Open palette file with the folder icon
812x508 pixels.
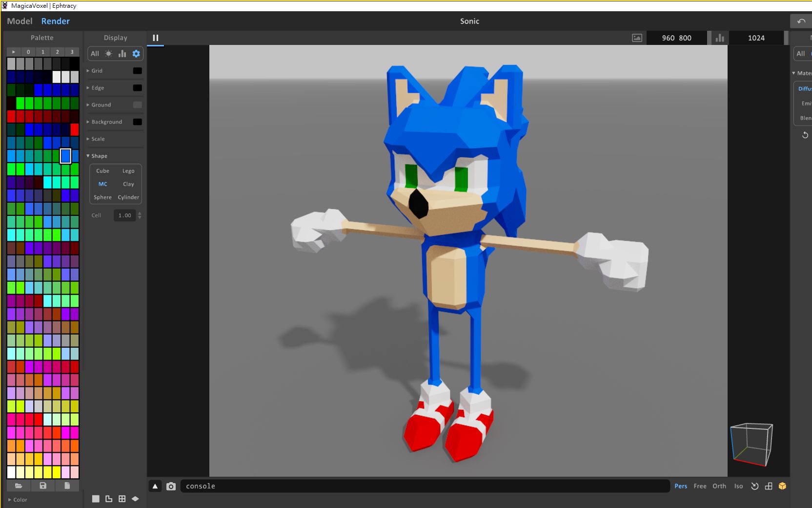coord(19,486)
